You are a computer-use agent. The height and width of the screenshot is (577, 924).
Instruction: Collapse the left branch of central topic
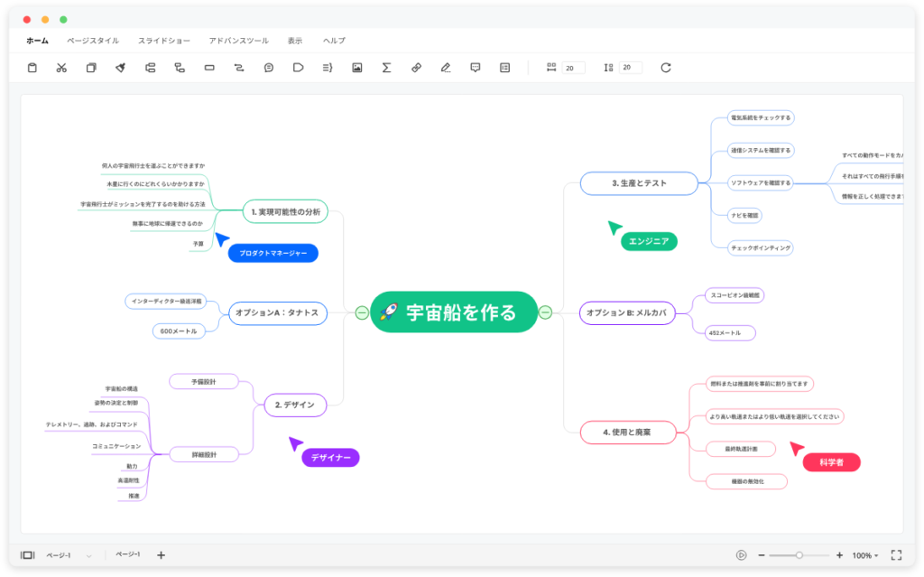point(363,312)
